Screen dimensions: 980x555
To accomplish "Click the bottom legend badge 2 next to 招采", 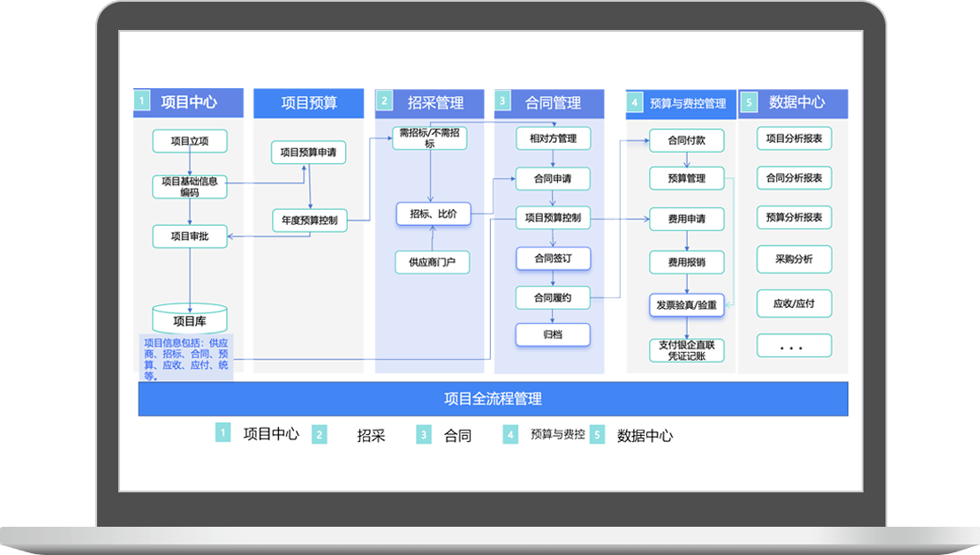I will [320, 434].
